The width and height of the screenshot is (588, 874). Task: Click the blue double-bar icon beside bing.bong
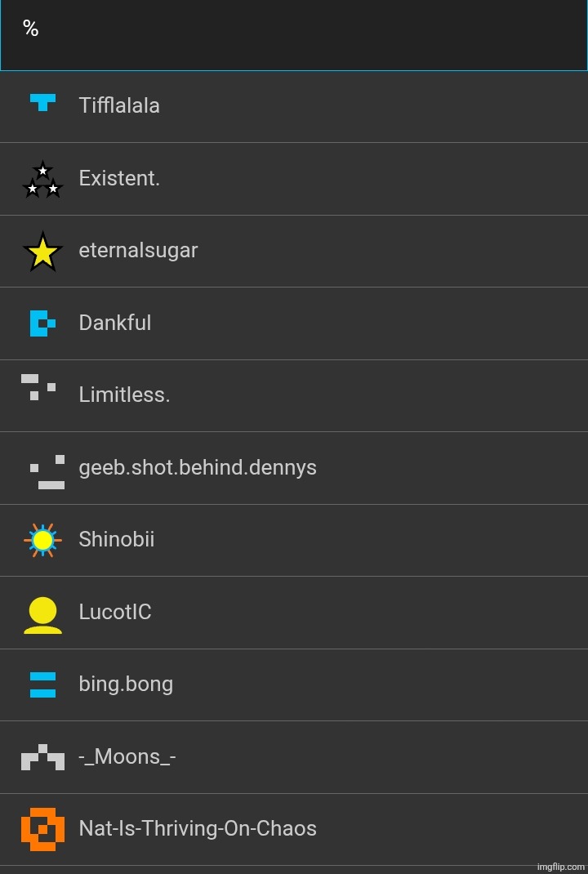[x=42, y=684]
